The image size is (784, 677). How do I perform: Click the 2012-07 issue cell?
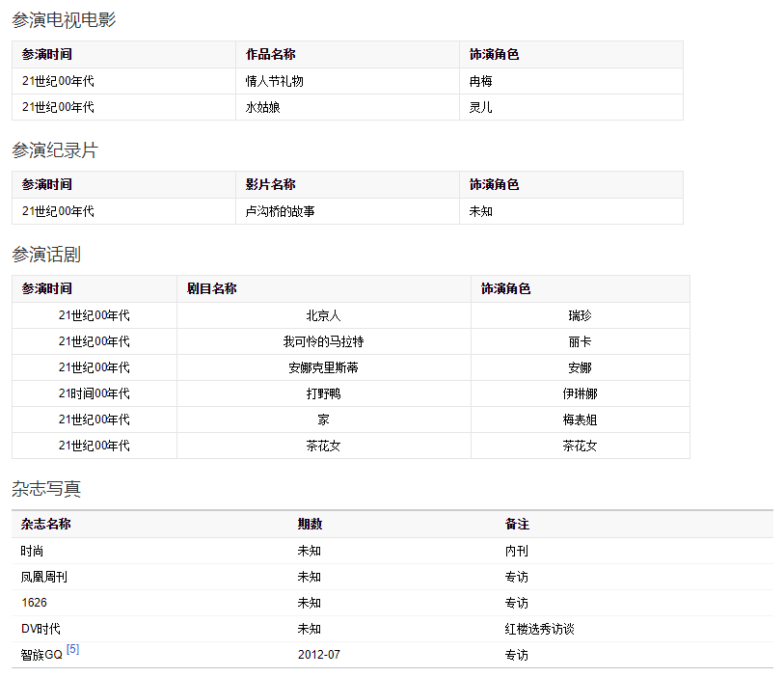(x=319, y=655)
